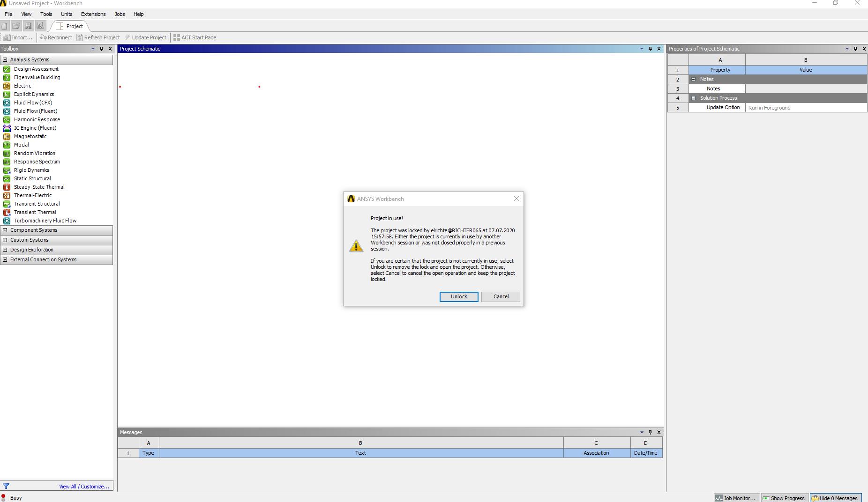Choose Random Vibration system
This screenshot has height=502, width=868.
pyautogui.click(x=34, y=153)
